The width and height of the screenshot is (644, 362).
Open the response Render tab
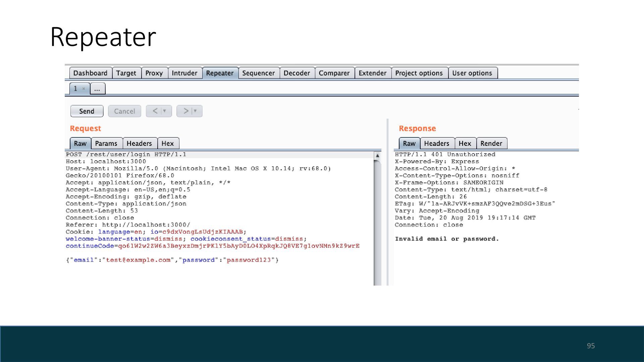pos(491,143)
